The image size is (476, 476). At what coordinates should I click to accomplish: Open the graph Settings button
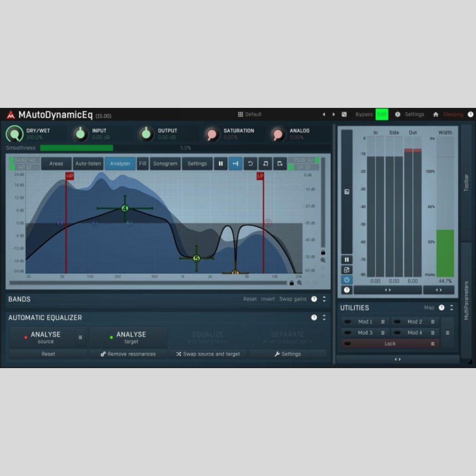coord(197,163)
